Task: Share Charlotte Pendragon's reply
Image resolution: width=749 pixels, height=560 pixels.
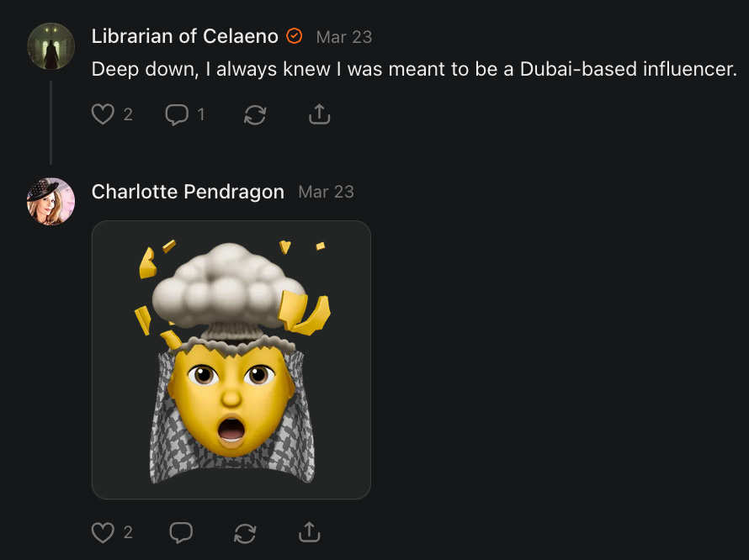Action: tap(310, 532)
